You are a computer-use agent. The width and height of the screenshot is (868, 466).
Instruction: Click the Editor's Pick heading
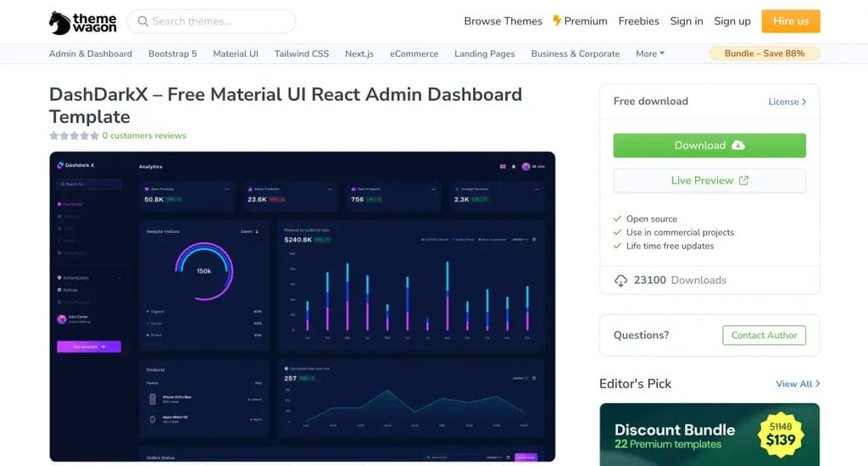635,384
